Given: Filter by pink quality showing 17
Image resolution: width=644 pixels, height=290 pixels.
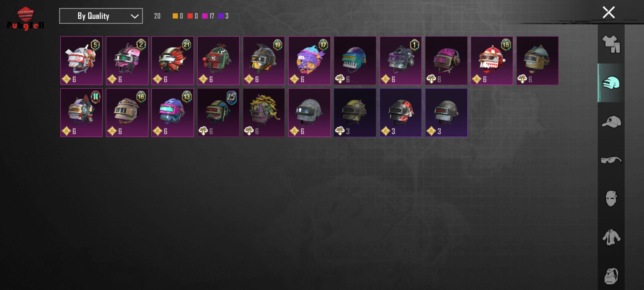Looking at the screenshot, I should click(x=208, y=16).
